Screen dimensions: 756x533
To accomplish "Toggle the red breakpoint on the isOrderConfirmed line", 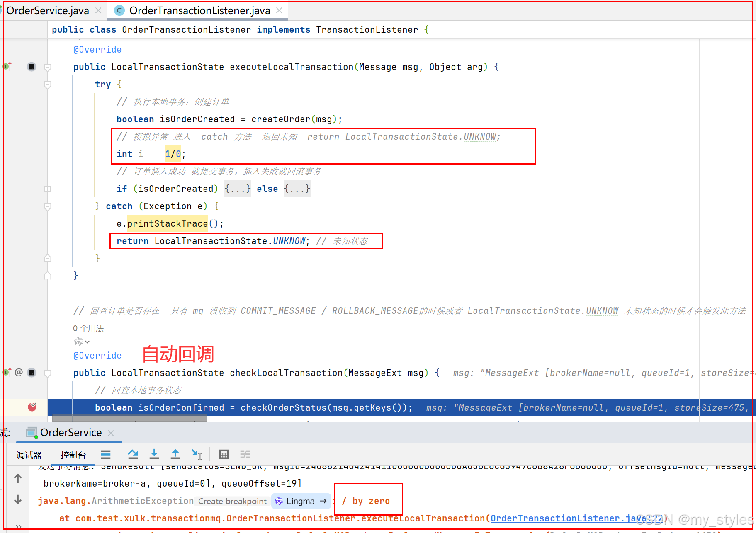I will pyautogui.click(x=32, y=407).
